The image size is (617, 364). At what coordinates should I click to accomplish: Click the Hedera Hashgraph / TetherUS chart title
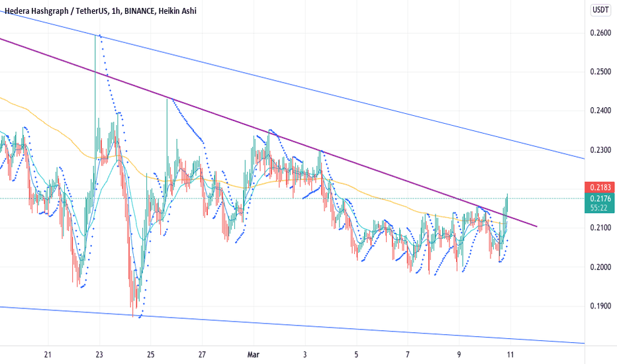(x=101, y=11)
